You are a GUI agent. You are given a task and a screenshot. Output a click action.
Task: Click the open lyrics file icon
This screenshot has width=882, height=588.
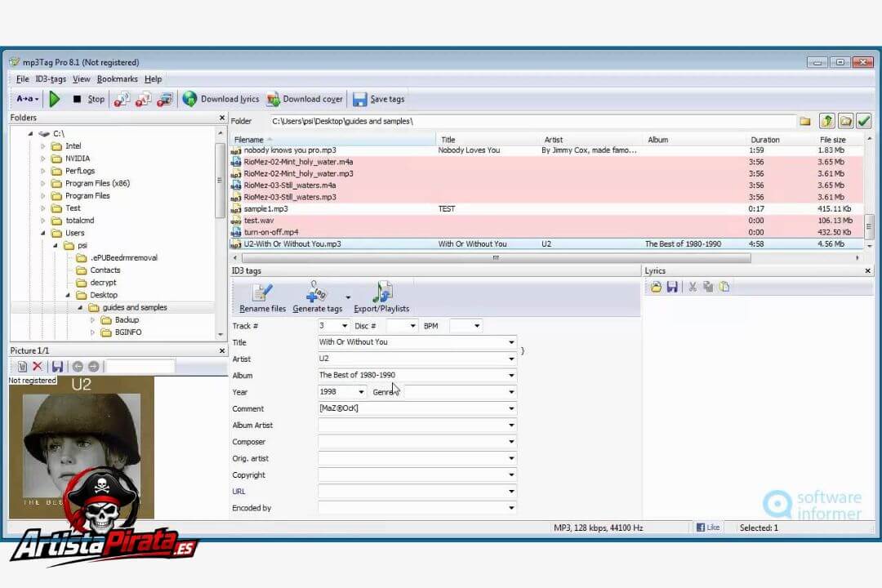pos(656,287)
